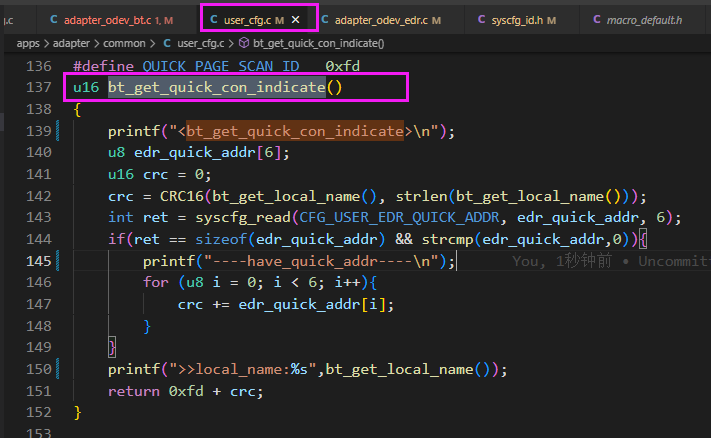Click sizeof on line 144
Screen dimensions: 711x438
tap(221, 239)
